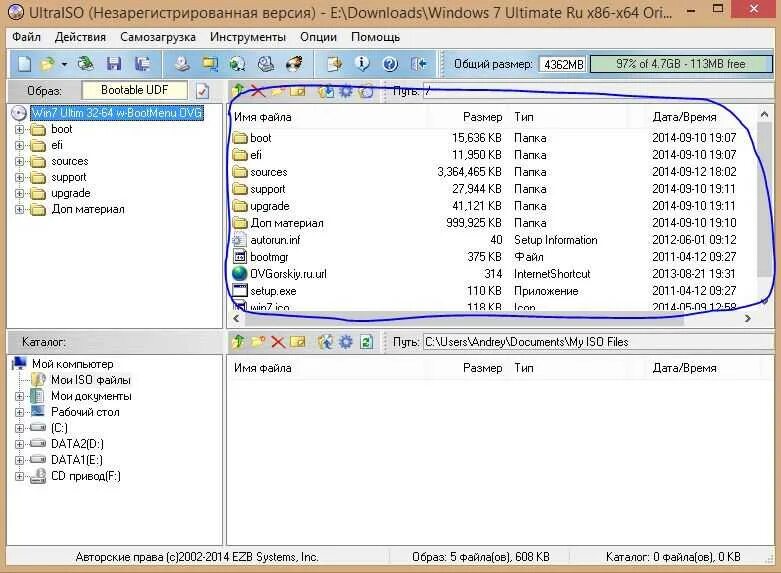781x573 pixels.
Task: Open the Файл menu
Action: pyautogui.click(x=26, y=37)
